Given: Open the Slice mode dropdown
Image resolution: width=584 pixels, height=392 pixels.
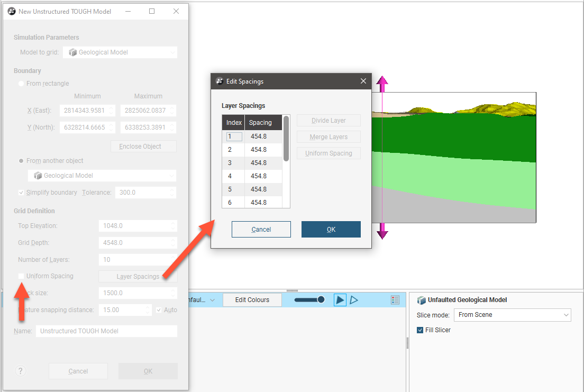Looking at the screenshot, I should 512,315.
